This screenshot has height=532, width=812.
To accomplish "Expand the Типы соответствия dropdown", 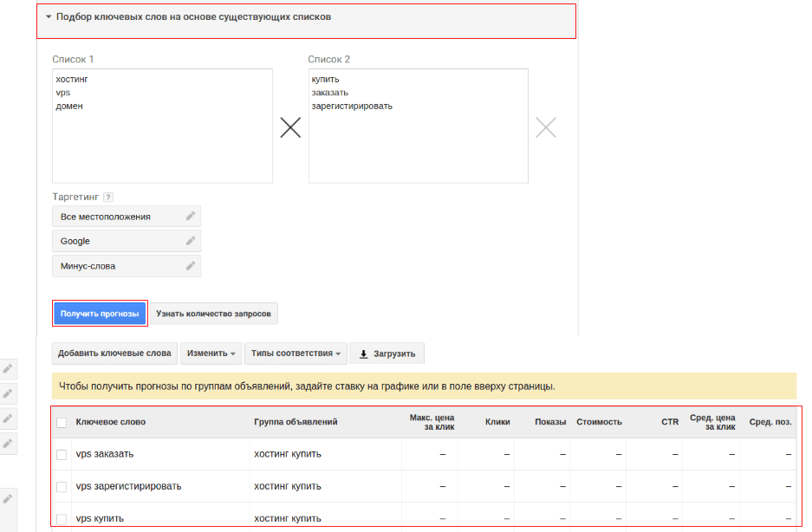I will tap(296, 354).
